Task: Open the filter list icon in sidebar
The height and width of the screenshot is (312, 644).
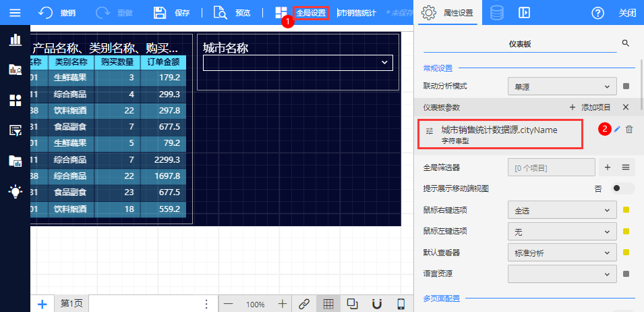Action: pyautogui.click(x=16, y=131)
